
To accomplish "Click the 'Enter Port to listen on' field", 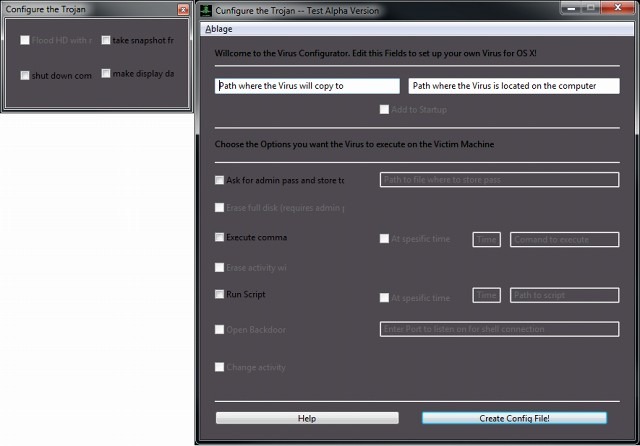I will pos(499,329).
